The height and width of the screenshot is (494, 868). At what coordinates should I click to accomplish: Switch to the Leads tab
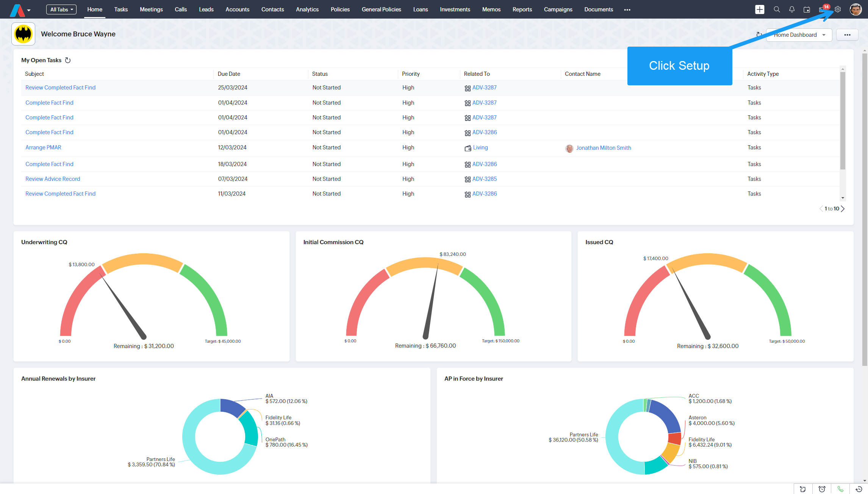click(x=206, y=9)
